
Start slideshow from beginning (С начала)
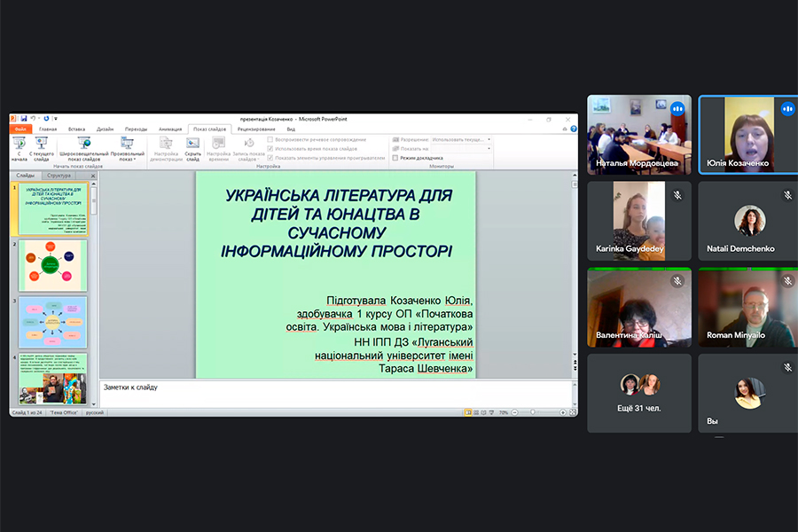click(x=19, y=148)
